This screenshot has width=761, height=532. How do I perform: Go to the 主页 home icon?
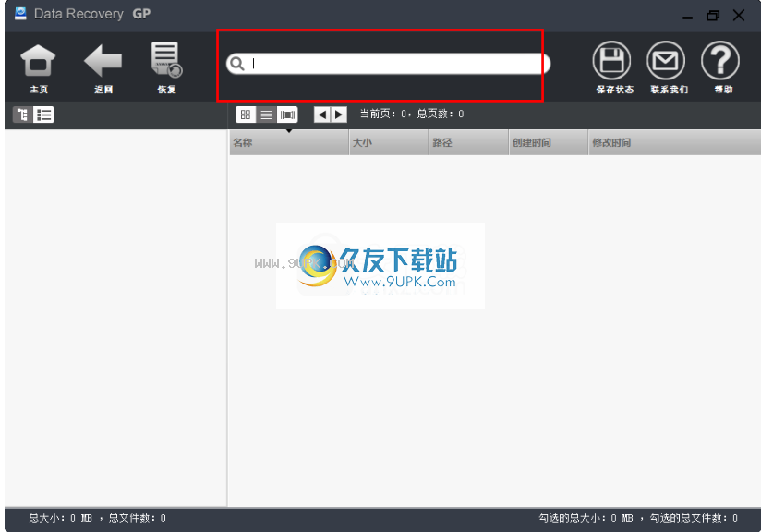click(x=38, y=61)
